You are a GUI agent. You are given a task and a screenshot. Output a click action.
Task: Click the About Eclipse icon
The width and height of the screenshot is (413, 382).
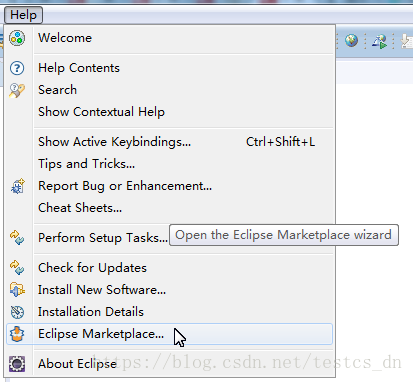pyautogui.click(x=17, y=364)
